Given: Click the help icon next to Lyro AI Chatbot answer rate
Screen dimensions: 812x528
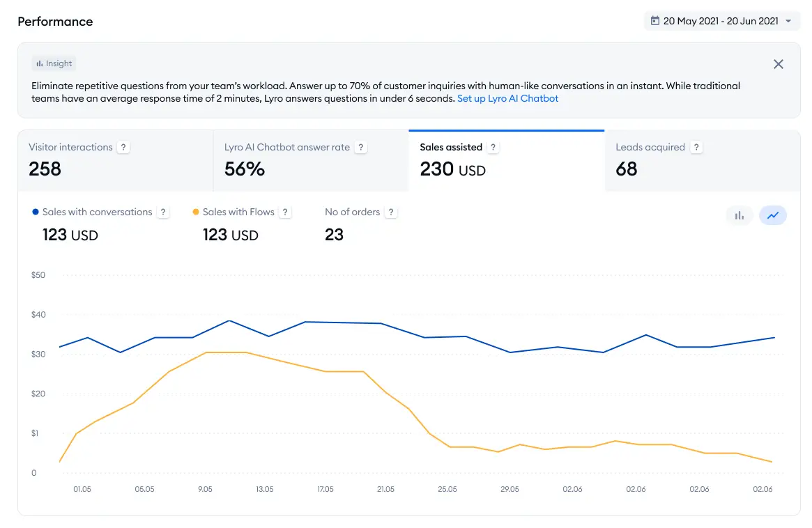Looking at the screenshot, I should click(361, 148).
